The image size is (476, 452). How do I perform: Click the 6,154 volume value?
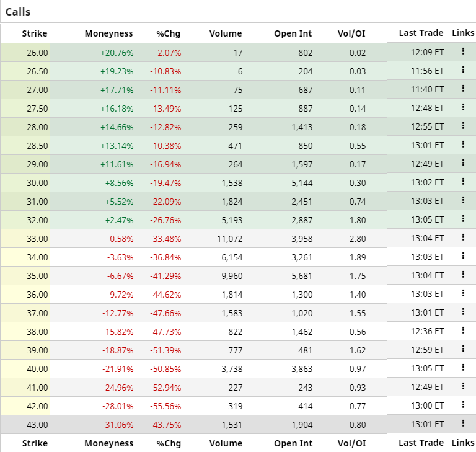pos(232,257)
